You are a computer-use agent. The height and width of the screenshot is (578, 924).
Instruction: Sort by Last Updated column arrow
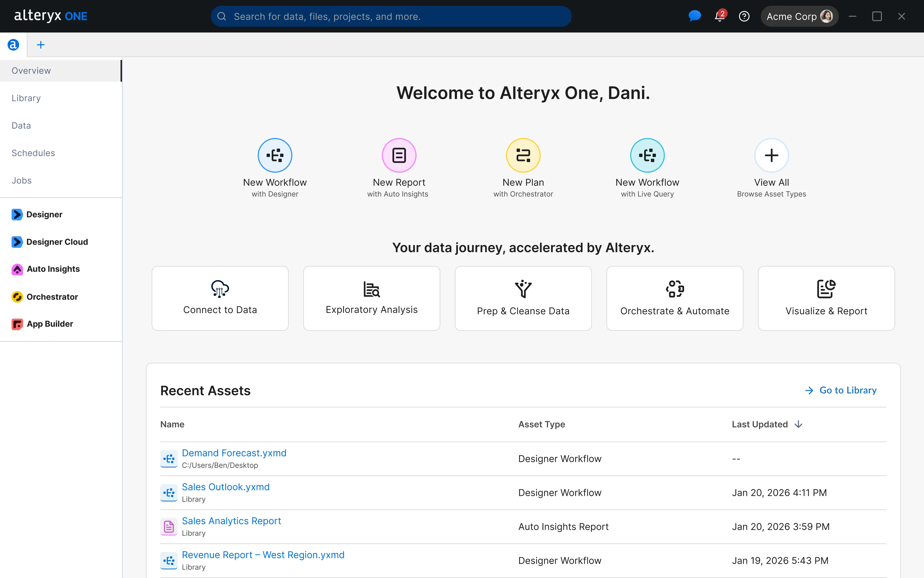tap(798, 424)
